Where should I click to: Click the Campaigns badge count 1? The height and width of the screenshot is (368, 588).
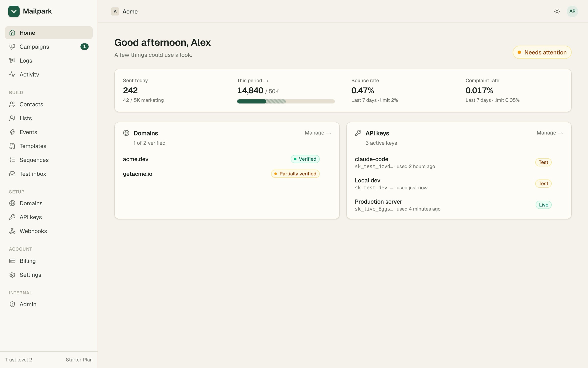(84, 47)
